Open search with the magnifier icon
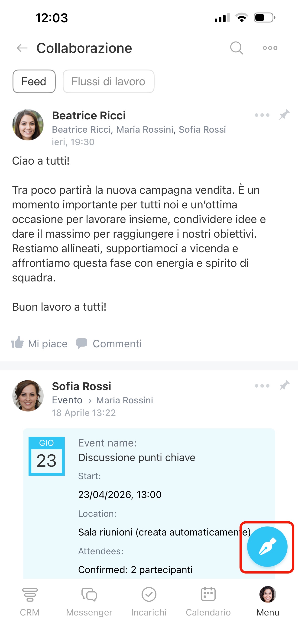The height and width of the screenshot is (644, 298). pos(236,48)
